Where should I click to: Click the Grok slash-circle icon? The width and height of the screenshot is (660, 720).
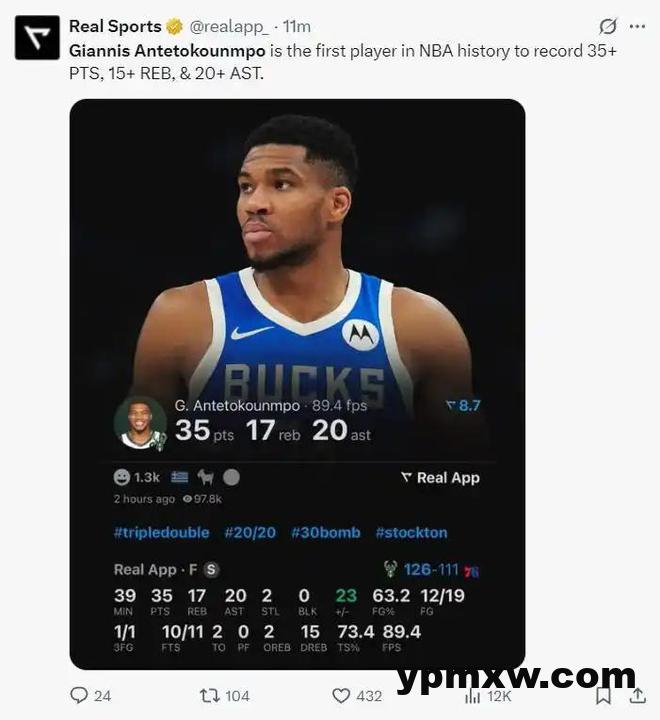coord(608,26)
